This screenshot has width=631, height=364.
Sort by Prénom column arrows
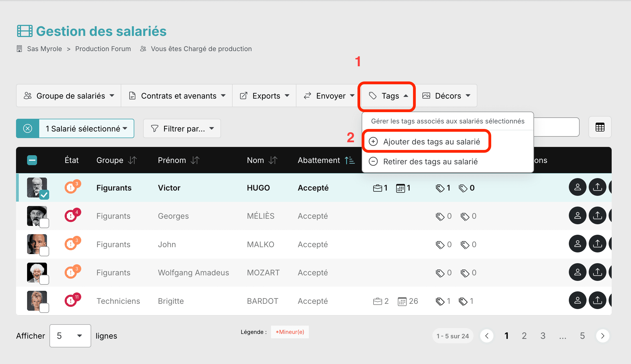[195, 160]
